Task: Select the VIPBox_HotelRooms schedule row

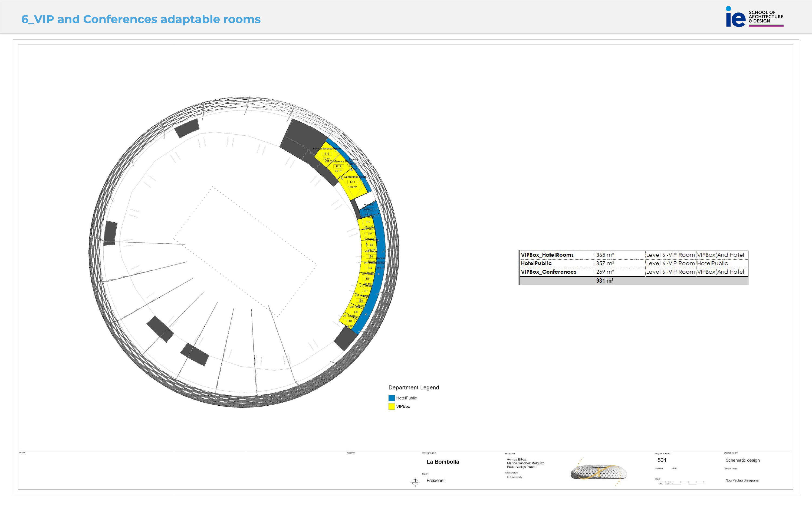Action: point(547,255)
